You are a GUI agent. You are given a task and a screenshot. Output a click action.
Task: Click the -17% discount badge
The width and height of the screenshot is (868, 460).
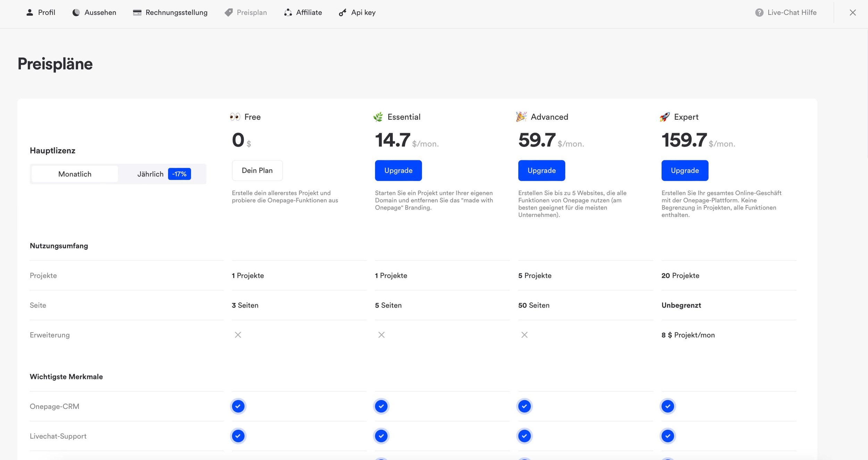click(x=179, y=174)
